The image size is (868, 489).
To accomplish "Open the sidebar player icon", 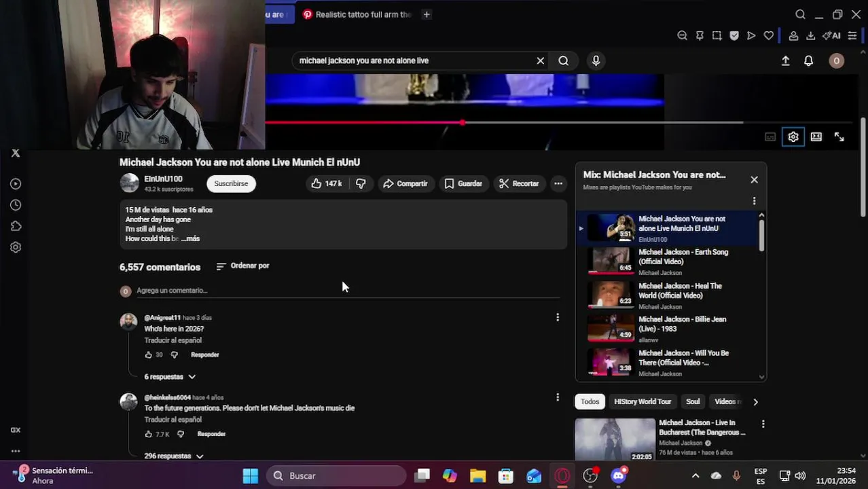I will click(16, 184).
